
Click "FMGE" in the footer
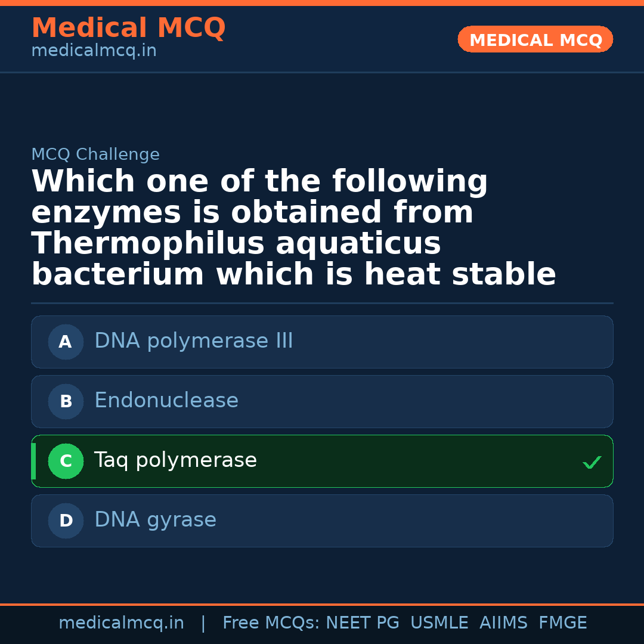[x=562, y=623]
